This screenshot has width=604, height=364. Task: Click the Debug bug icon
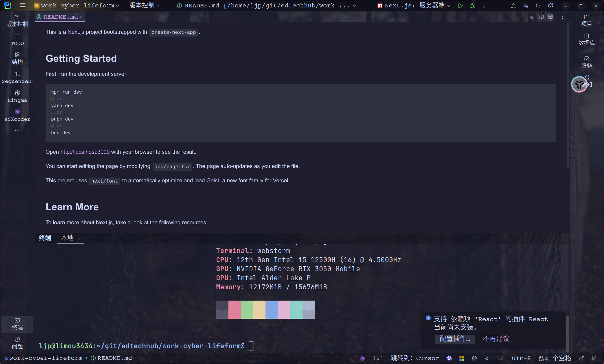(472, 6)
